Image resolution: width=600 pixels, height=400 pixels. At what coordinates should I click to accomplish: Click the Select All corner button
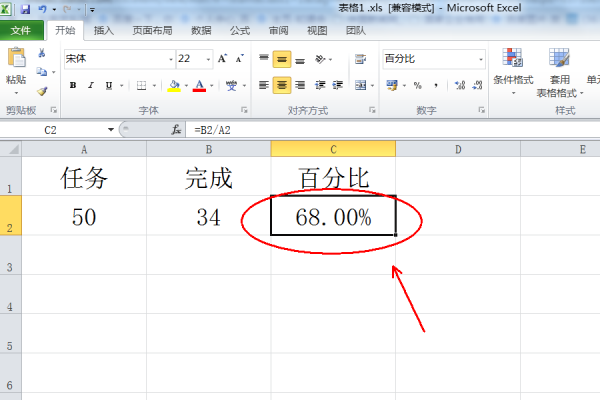coord(10,149)
